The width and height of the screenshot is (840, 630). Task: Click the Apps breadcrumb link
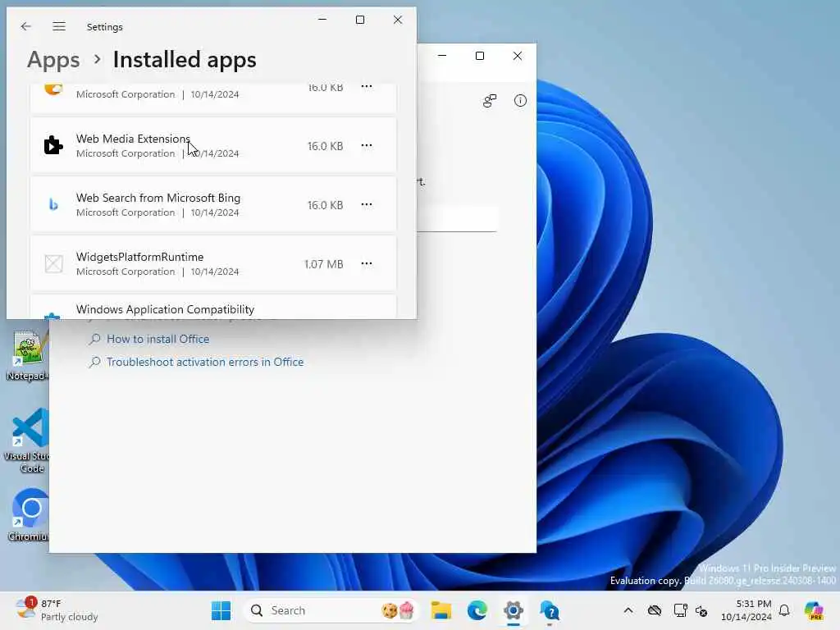pyautogui.click(x=53, y=59)
